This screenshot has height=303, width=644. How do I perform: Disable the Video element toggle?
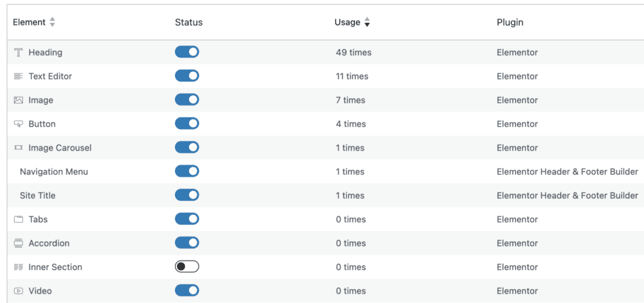coord(187,290)
